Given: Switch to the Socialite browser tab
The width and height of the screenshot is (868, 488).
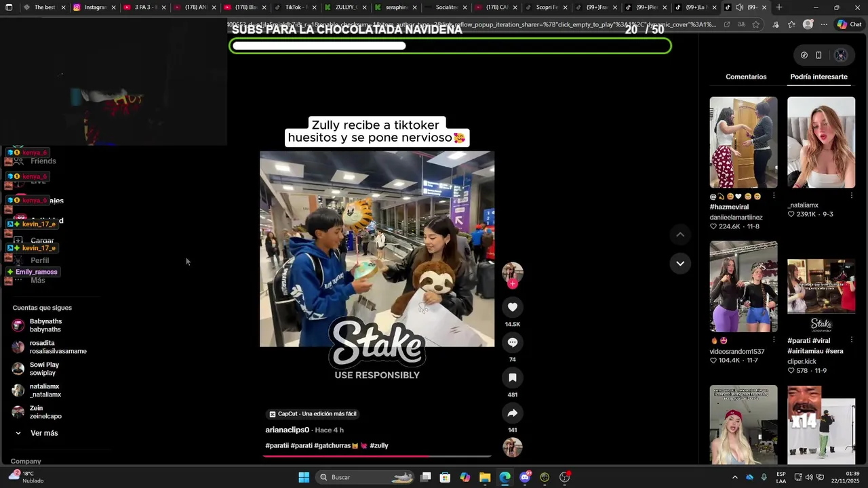Looking at the screenshot, I should (x=446, y=7).
